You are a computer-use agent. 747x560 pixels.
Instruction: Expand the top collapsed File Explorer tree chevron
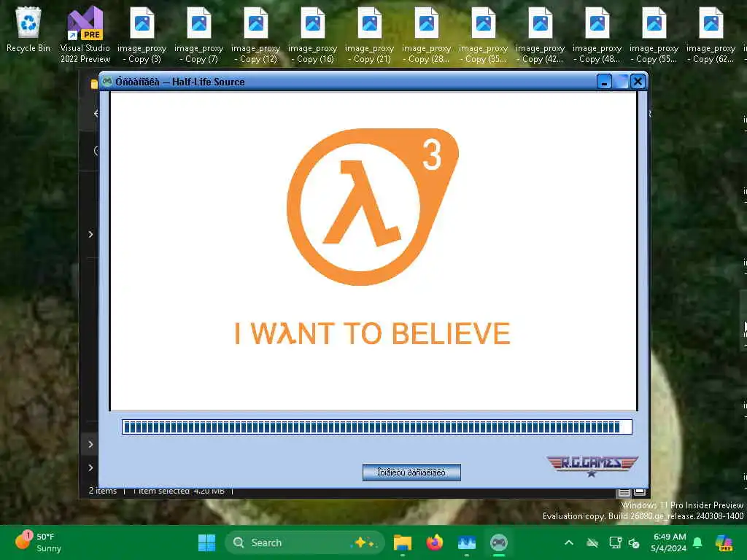click(90, 234)
